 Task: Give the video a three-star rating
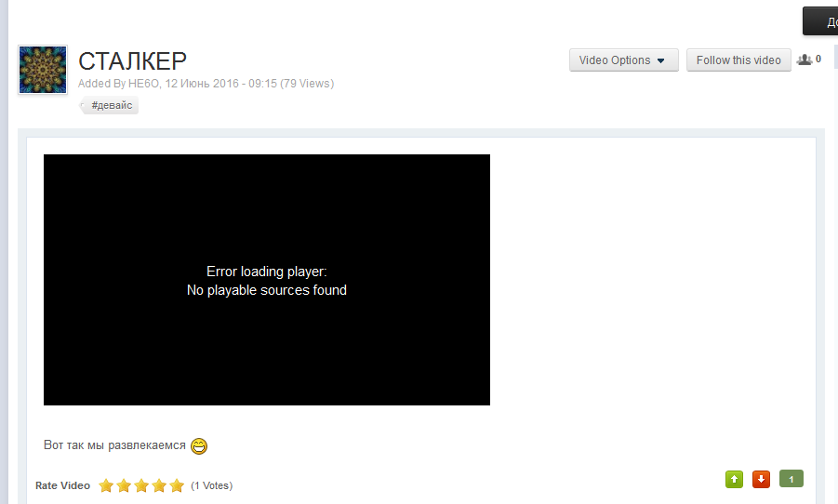pos(141,485)
